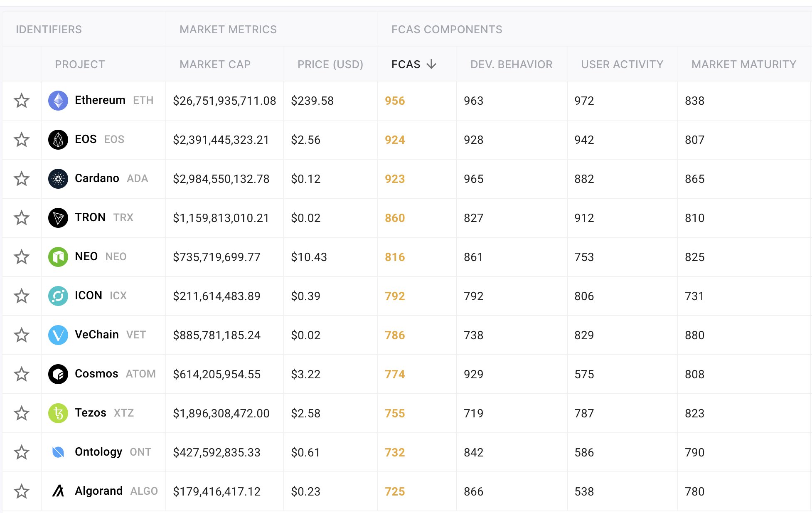Viewport: 812px width, 513px height.
Task: Click VeChain market maturity value 880
Action: coord(695,335)
